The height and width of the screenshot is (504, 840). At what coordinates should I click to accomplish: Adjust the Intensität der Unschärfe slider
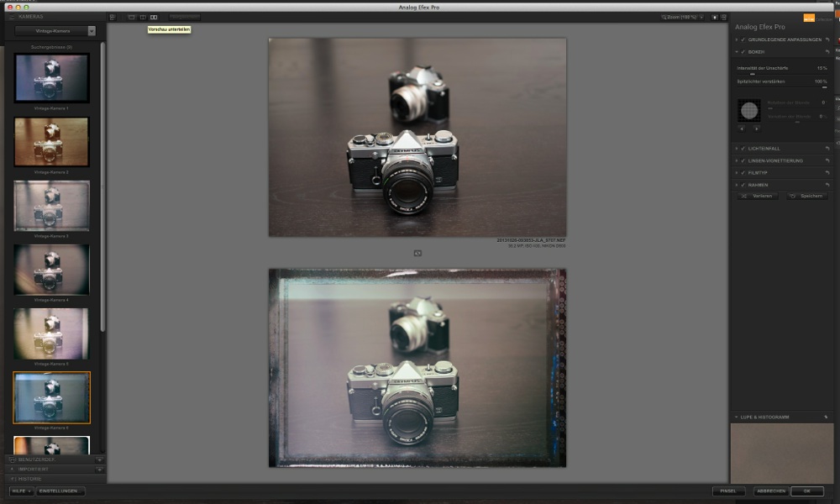[x=753, y=74]
